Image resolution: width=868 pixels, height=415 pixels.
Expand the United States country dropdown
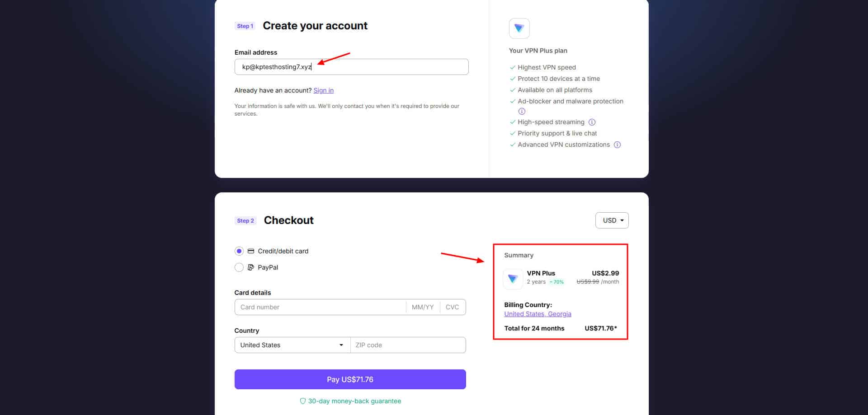tap(292, 345)
